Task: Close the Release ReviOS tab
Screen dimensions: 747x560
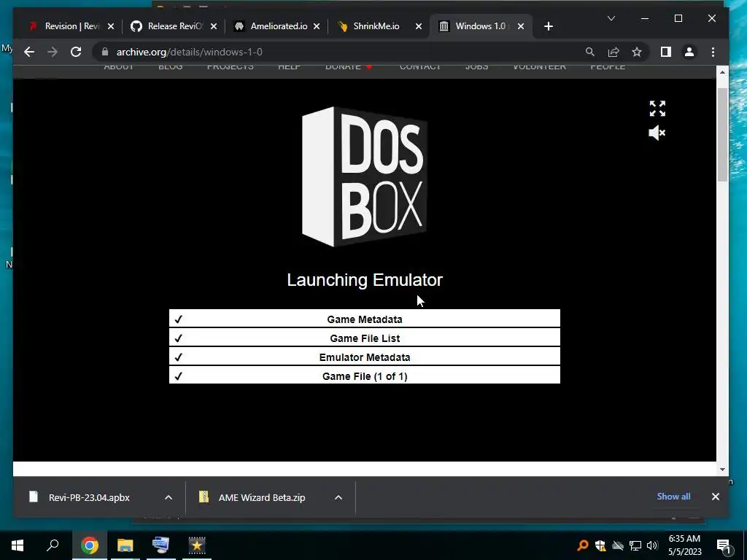Action: pos(214,26)
